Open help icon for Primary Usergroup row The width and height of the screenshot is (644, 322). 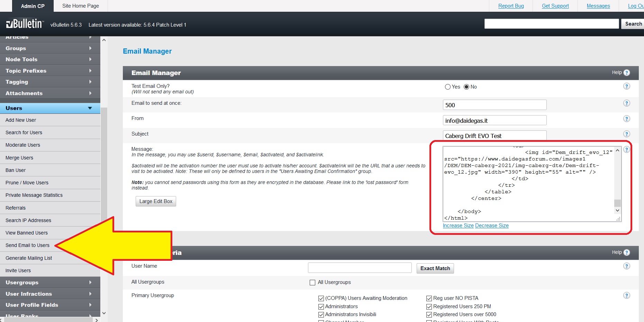(x=626, y=295)
